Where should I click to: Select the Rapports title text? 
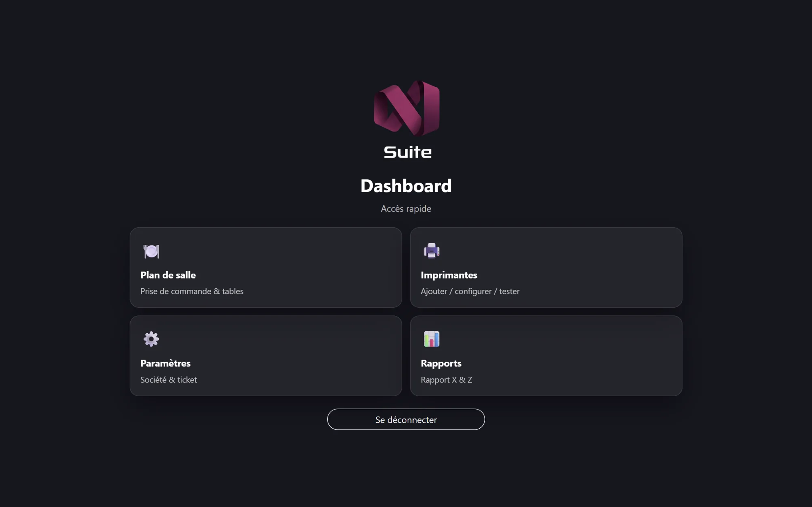(x=441, y=363)
